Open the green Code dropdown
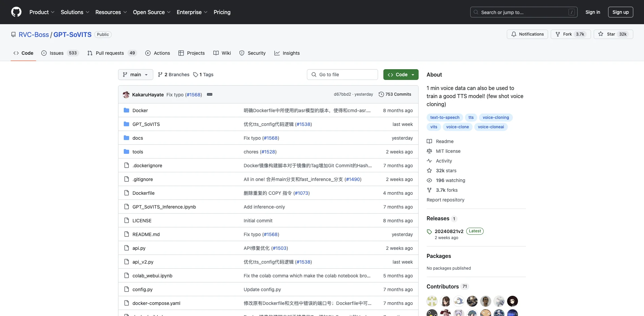Image resolution: width=644 pixels, height=316 pixels. [x=401, y=75]
